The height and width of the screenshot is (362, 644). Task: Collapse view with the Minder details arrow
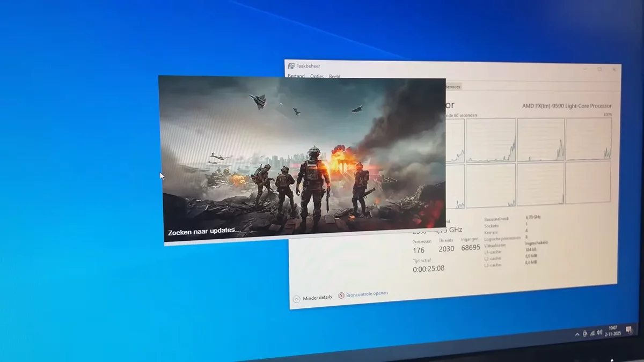click(x=297, y=298)
